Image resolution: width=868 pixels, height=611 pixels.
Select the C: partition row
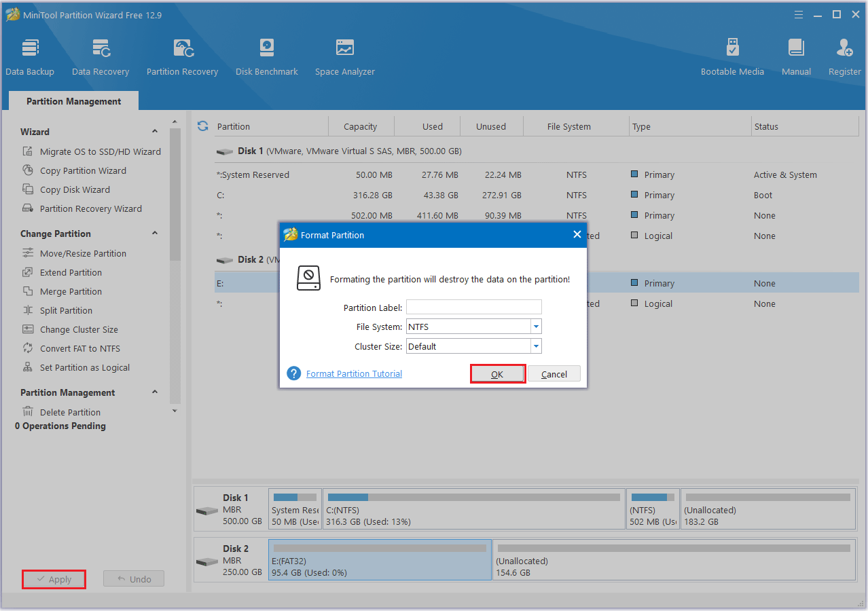click(537, 195)
